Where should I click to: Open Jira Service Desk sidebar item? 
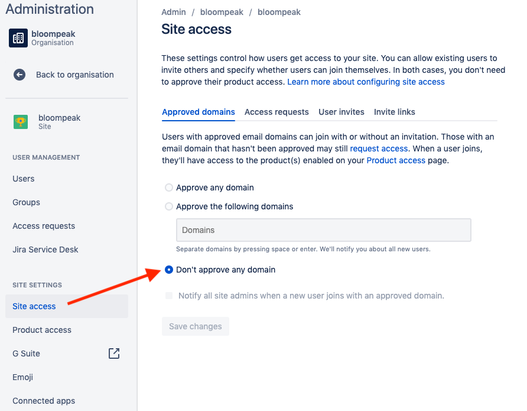pyautogui.click(x=45, y=249)
